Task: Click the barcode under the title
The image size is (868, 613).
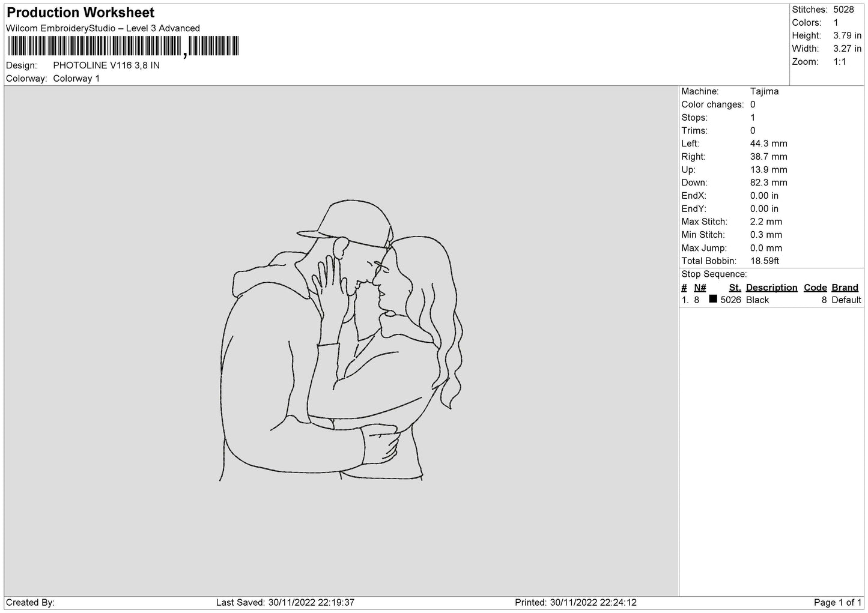Action: point(123,46)
